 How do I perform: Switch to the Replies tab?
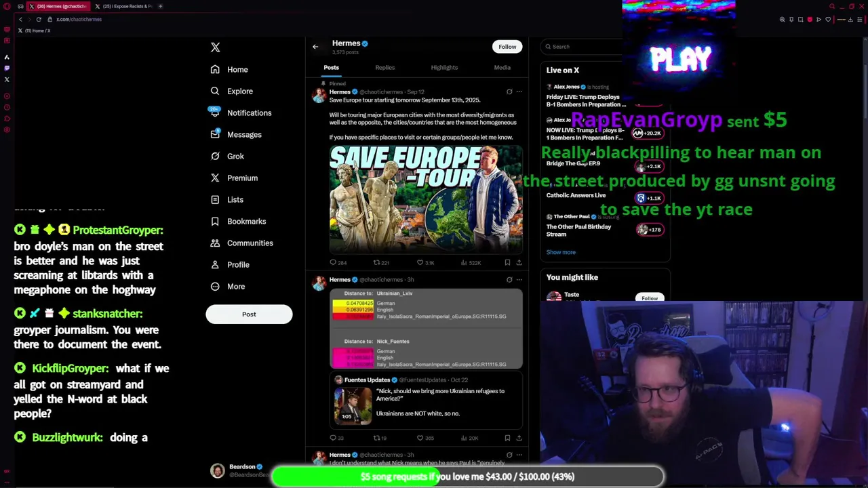pos(384,68)
